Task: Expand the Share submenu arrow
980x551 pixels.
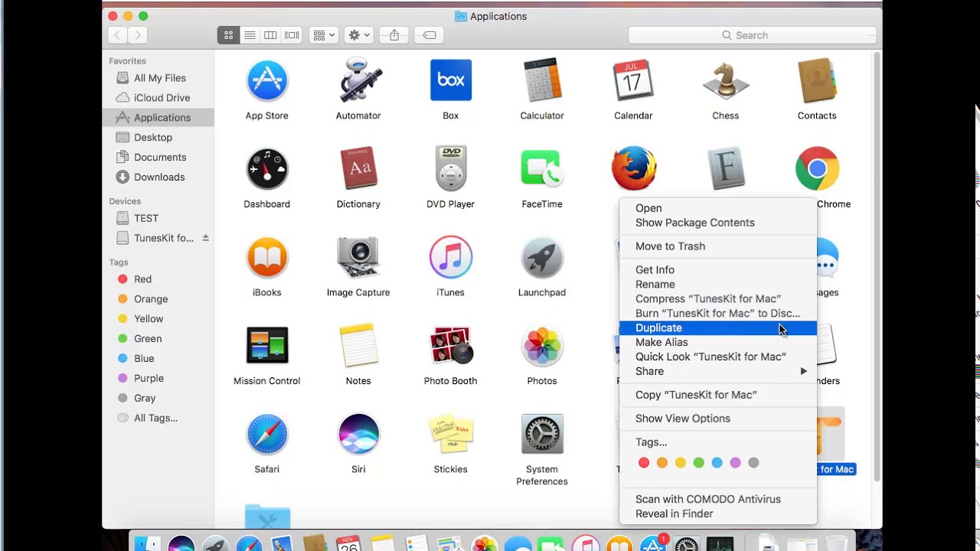Action: 803,371
